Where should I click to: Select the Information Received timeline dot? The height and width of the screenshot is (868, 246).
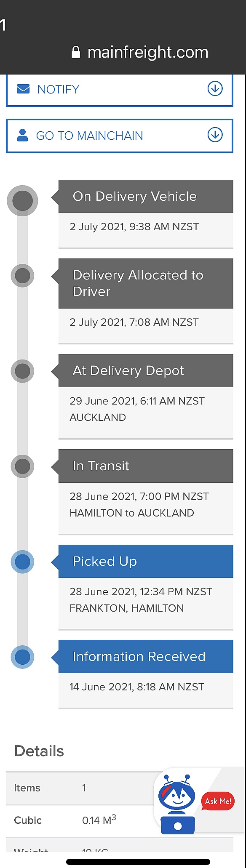(22, 657)
